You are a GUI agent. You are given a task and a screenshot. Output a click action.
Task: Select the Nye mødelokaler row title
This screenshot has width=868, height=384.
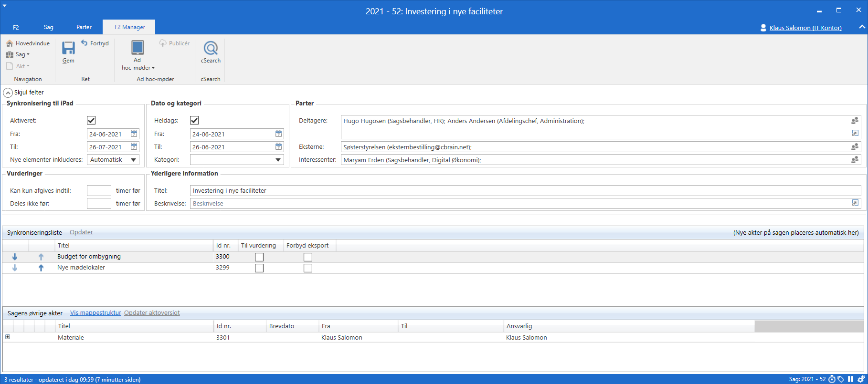(x=81, y=268)
